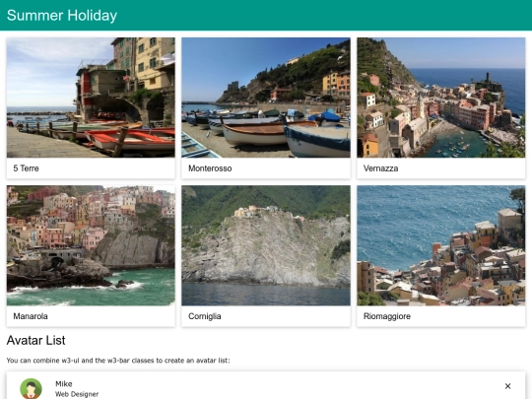532x399 pixels.
Task: Click the Summer Holiday header title
Action: pos(62,15)
